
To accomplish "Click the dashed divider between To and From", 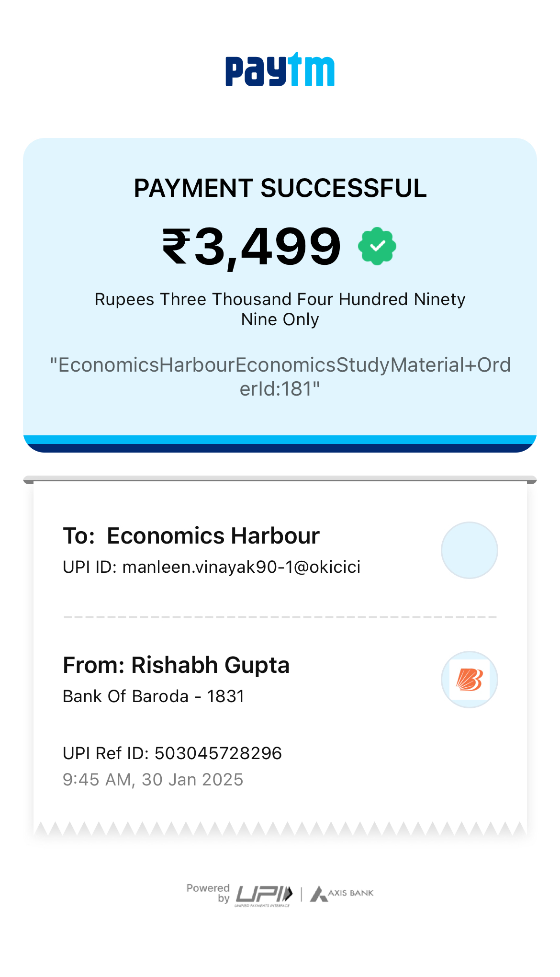I will 280,617.
